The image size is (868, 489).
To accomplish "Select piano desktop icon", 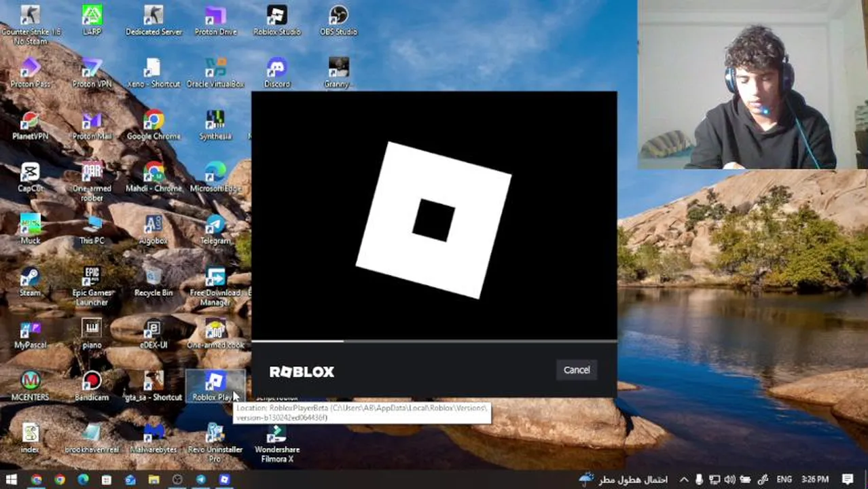I will pos(92,333).
